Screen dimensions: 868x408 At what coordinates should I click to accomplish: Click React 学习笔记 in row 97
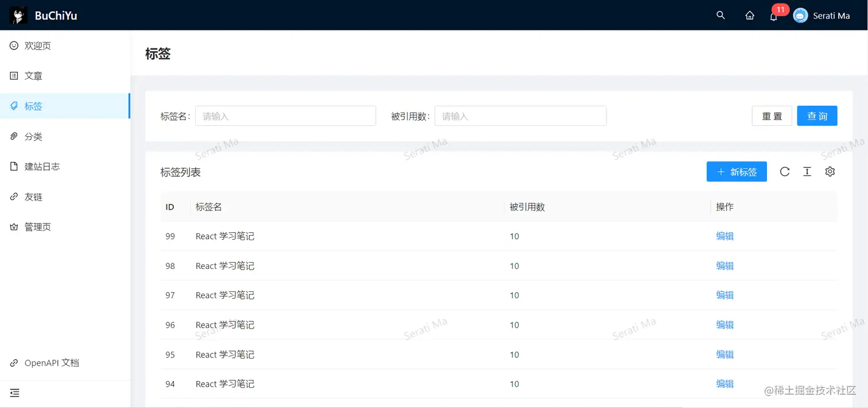[x=224, y=295]
